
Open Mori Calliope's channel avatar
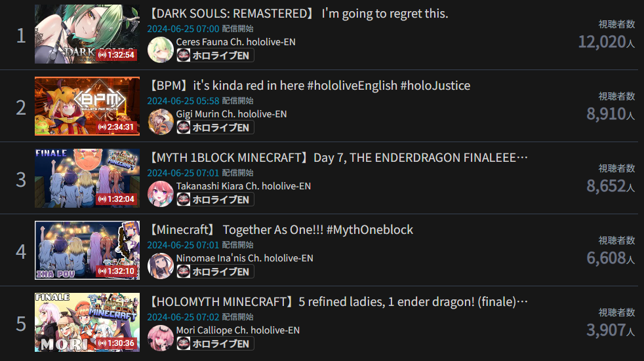click(x=161, y=338)
